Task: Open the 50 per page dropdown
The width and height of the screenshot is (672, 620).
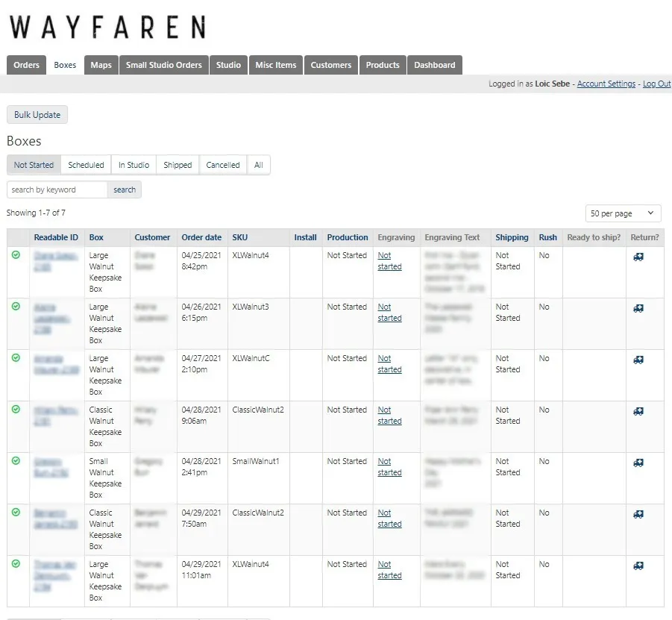Action: click(x=623, y=213)
